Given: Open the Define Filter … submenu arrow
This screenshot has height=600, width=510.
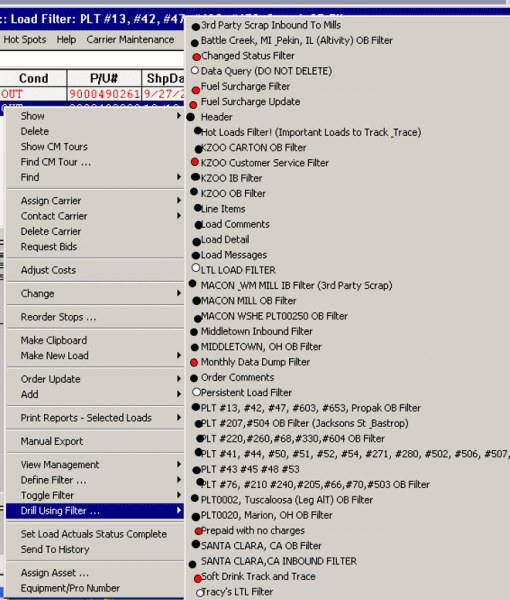Looking at the screenshot, I should [179, 479].
